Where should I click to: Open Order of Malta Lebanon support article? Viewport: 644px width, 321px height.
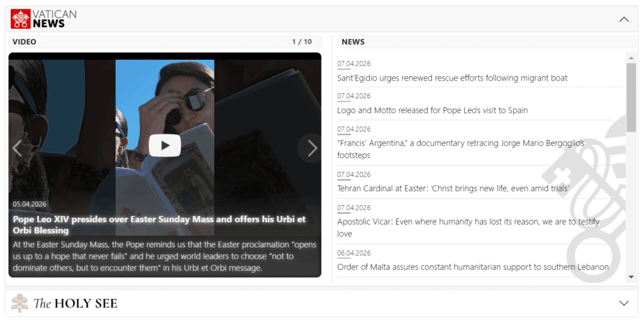[x=473, y=267]
